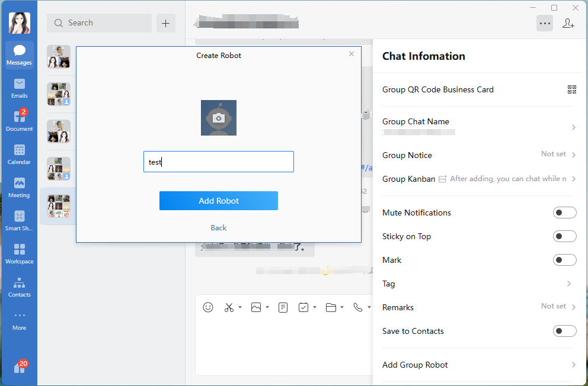
Task: Expand the Group Notice setting
Action: pos(573,155)
